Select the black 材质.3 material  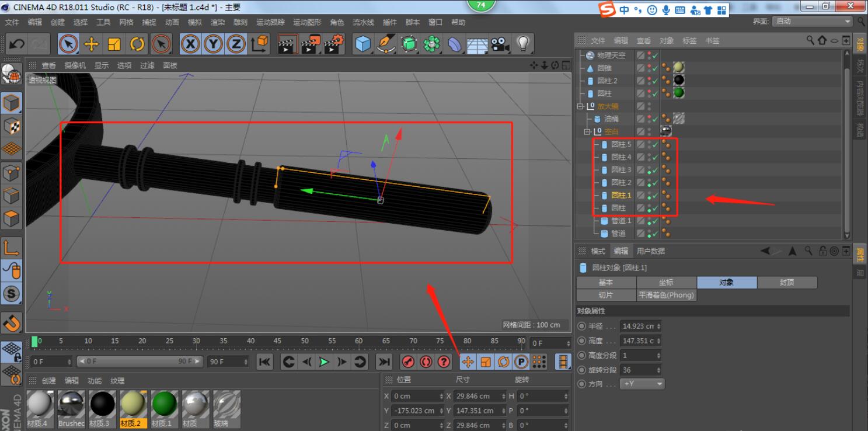[102, 409]
